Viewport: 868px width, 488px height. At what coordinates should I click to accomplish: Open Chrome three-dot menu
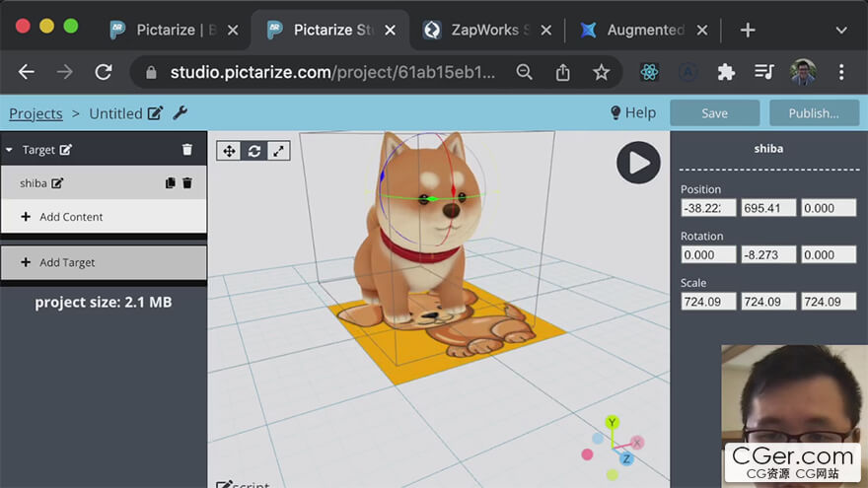(841, 72)
